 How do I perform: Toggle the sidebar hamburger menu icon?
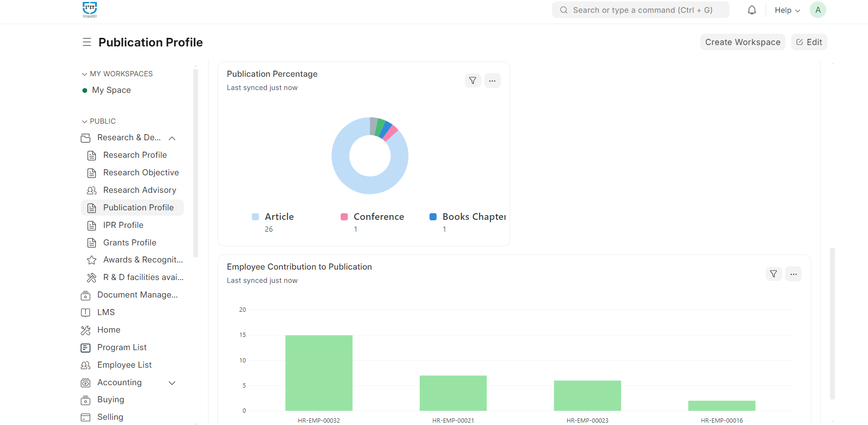pyautogui.click(x=87, y=42)
